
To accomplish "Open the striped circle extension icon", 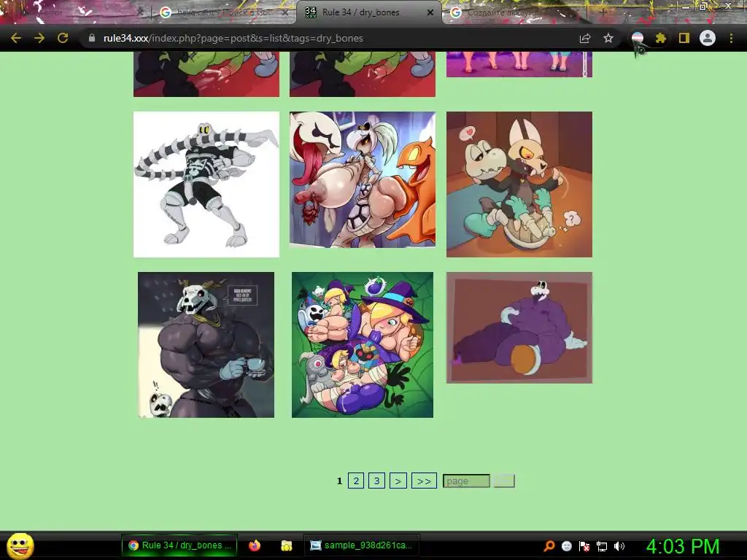I will (x=638, y=38).
